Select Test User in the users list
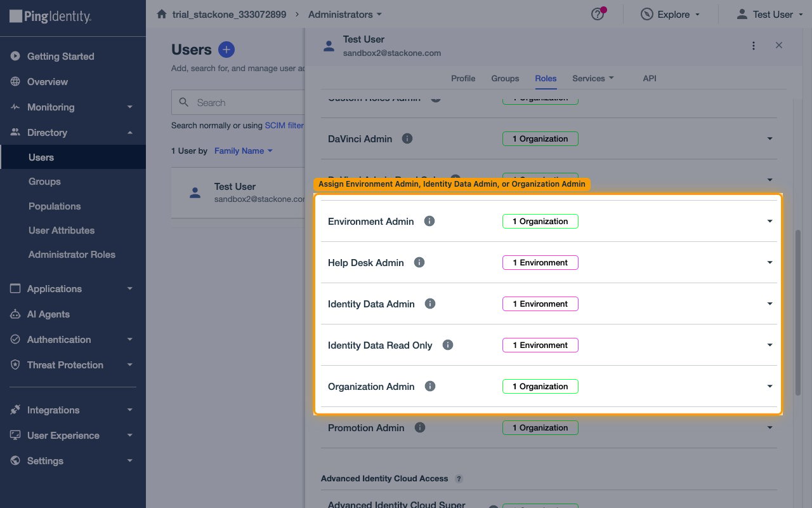Screen dimensions: 812x508 coord(239,192)
